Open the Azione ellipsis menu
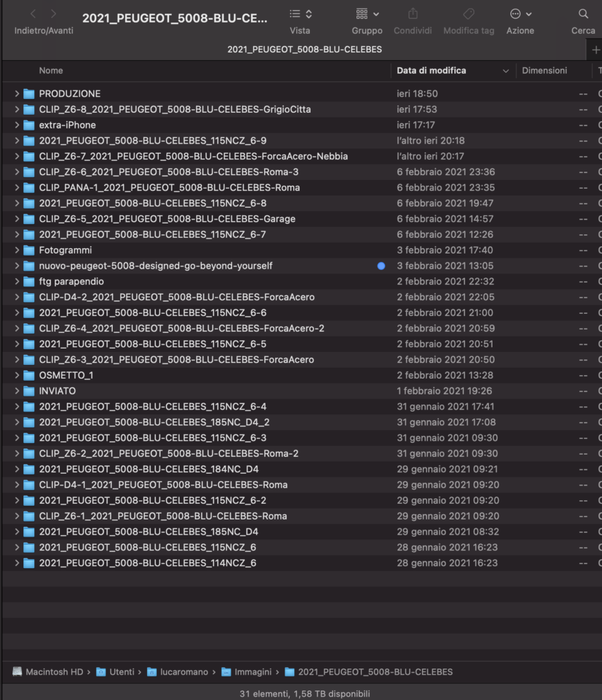The image size is (602, 700). click(x=520, y=14)
